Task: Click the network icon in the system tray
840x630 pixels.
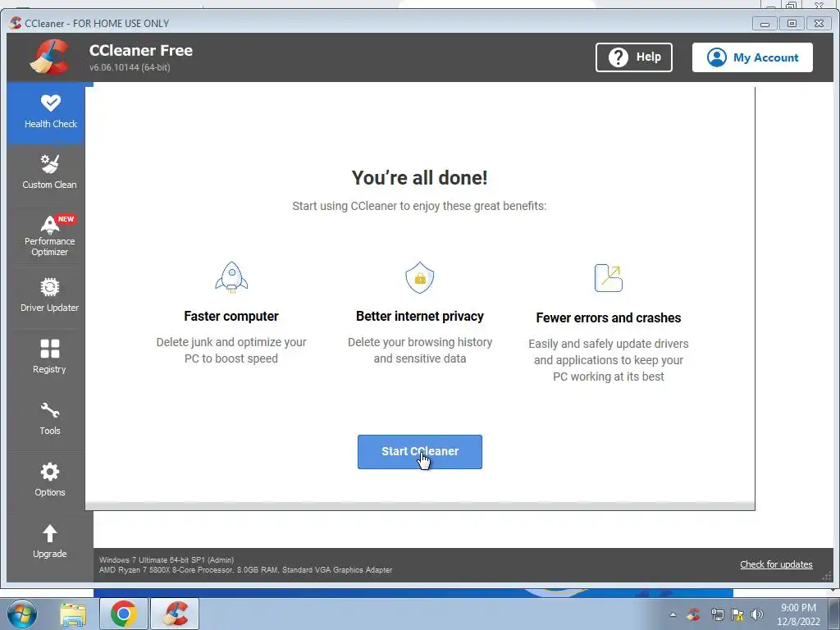Action: 717,614
